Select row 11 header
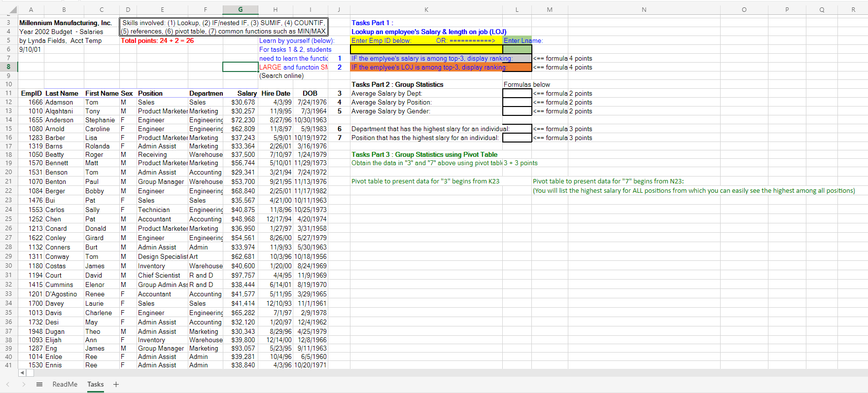 [8, 93]
